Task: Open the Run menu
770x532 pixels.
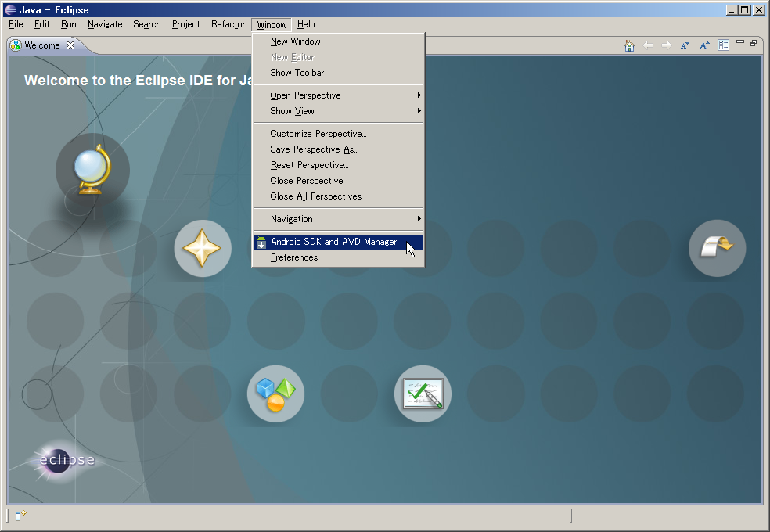Action: 69,24
